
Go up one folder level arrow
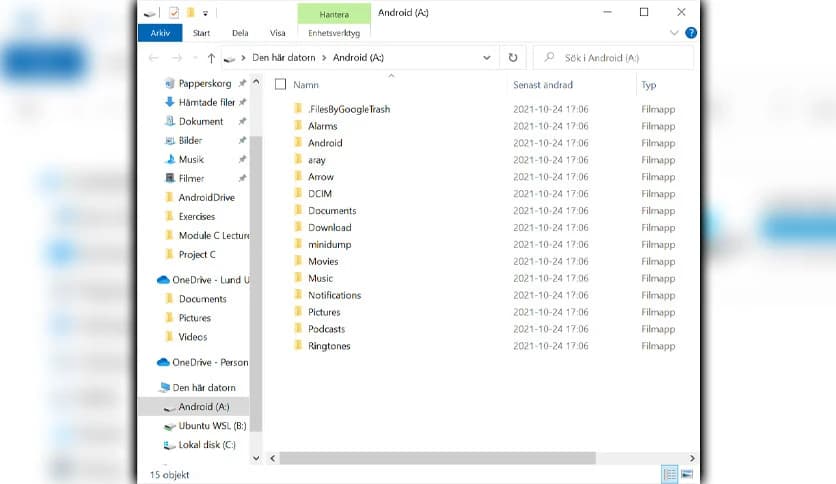pos(211,58)
